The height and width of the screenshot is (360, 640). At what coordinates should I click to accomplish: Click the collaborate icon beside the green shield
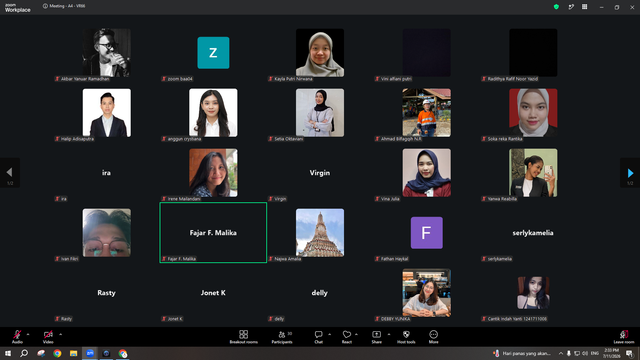pyautogui.click(x=571, y=7)
